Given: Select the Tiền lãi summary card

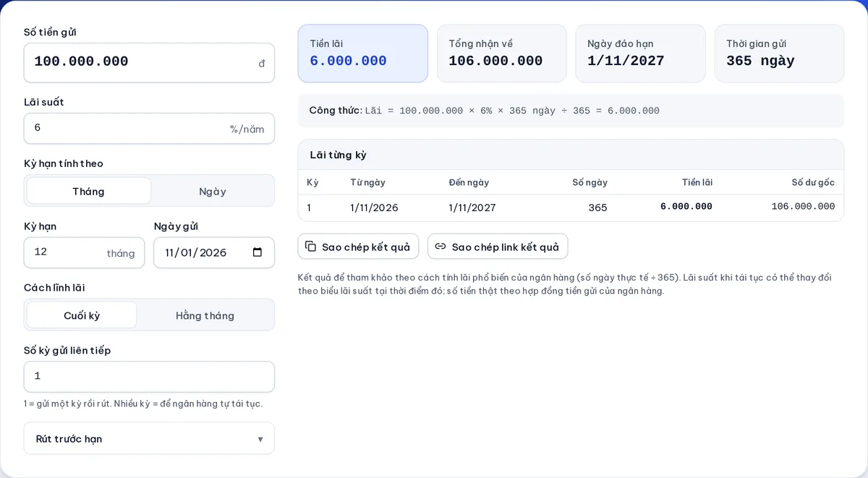Looking at the screenshot, I should [x=363, y=54].
